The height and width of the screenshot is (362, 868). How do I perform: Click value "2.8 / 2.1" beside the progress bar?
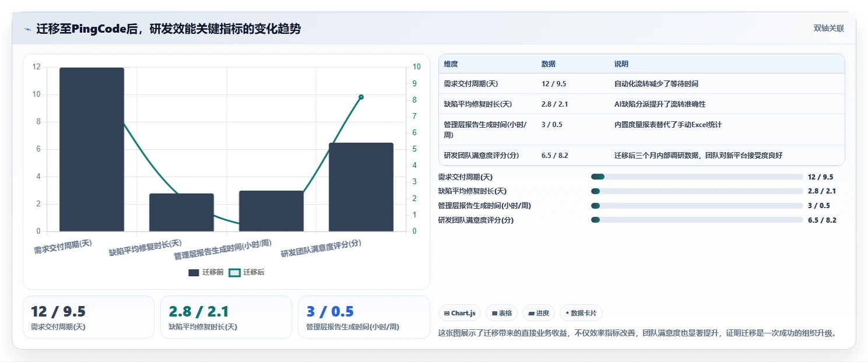[822, 191]
